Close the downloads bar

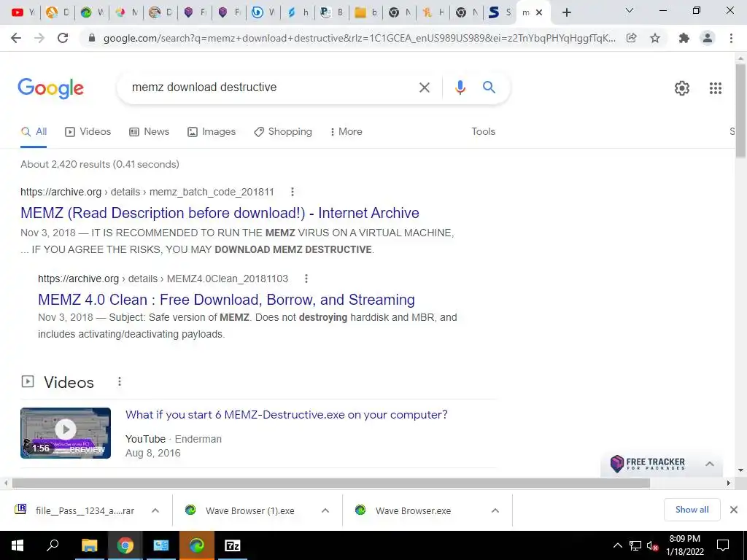click(x=734, y=510)
